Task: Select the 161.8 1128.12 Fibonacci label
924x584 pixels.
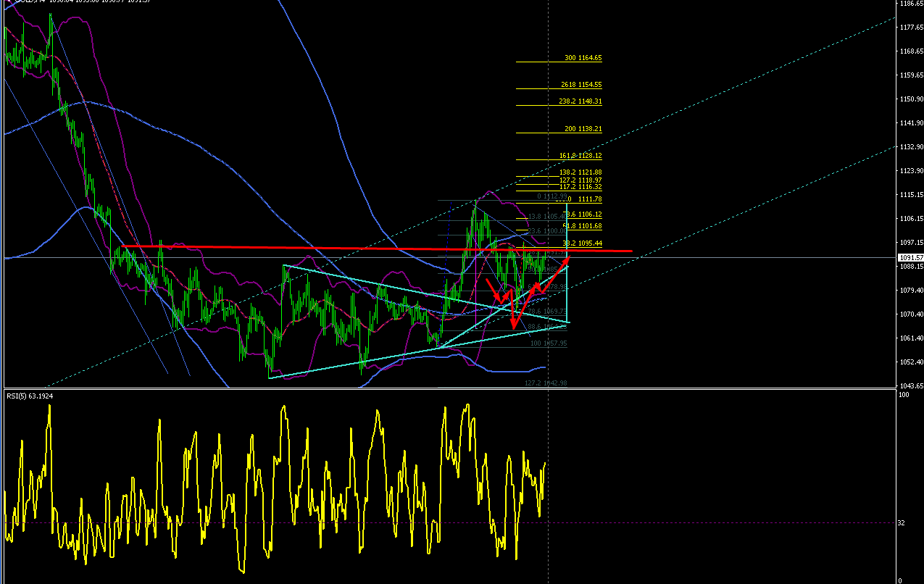Action: (581, 156)
